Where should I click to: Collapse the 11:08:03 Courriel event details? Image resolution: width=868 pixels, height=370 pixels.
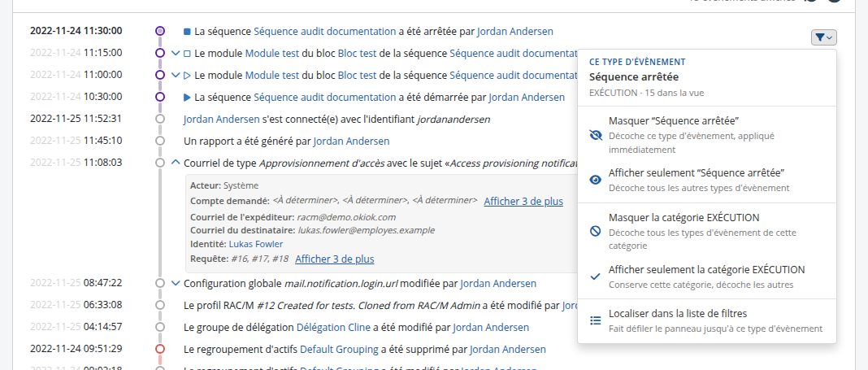pos(176,163)
